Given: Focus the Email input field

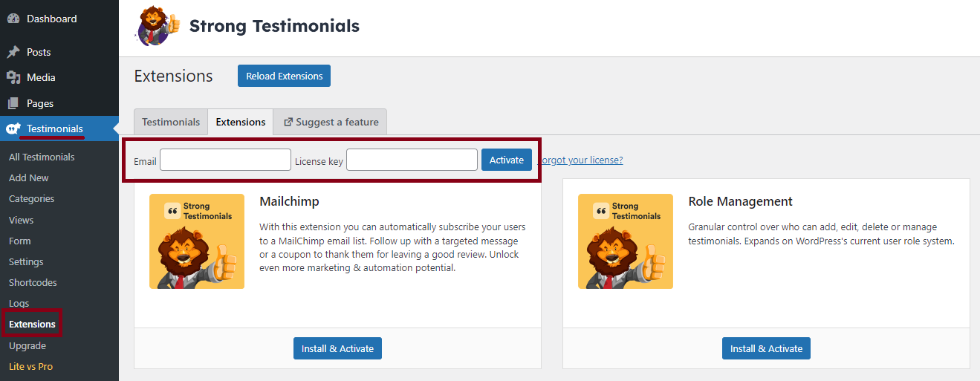Looking at the screenshot, I should pyautogui.click(x=225, y=160).
